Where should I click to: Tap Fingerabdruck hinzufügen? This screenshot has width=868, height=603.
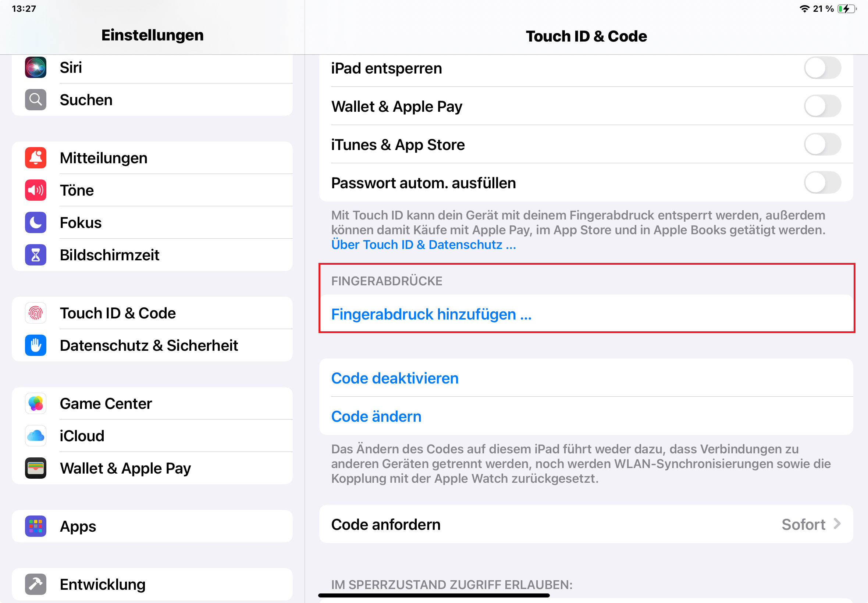[x=431, y=314]
